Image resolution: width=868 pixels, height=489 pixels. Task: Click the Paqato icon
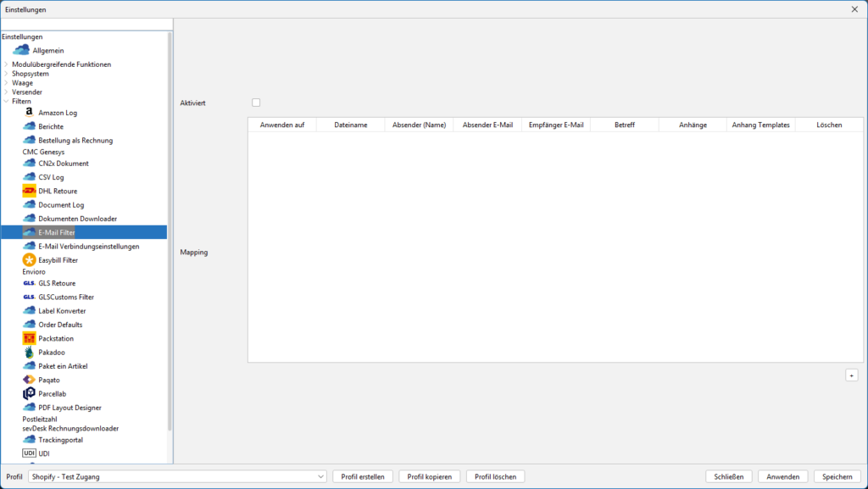[x=30, y=380]
